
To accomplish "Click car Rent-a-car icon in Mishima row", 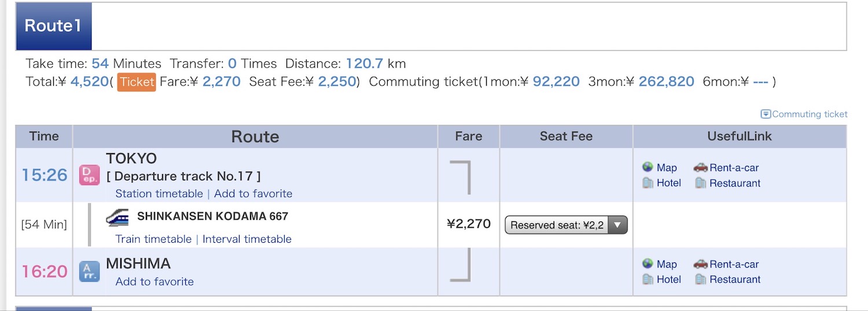I will (x=700, y=264).
